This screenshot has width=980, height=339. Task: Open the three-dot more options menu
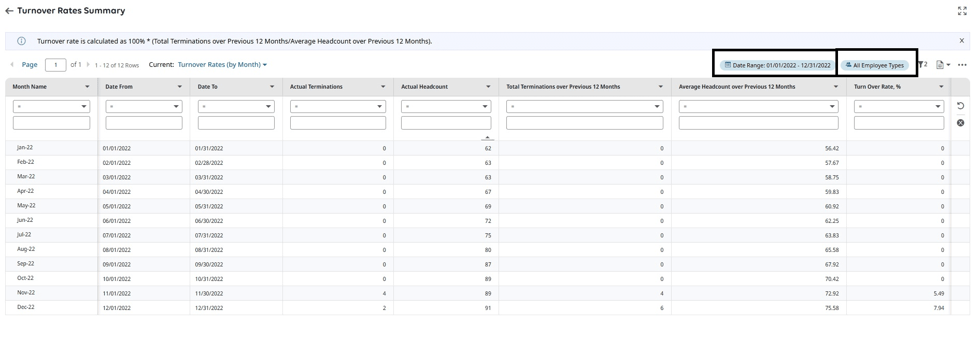(962, 65)
